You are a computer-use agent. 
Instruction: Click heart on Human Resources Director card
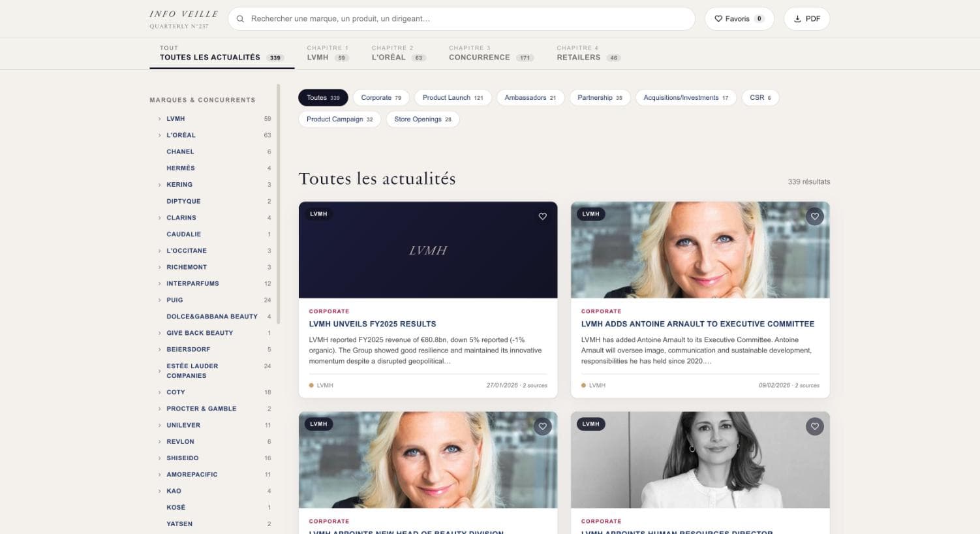(x=814, y=426)
